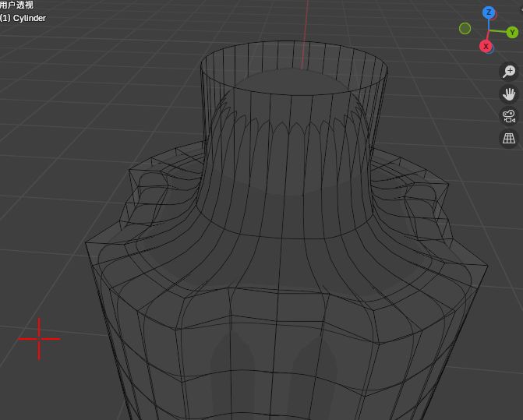
Task: Click empty grid space above the 3D cursor
Action: click(47, 234)
